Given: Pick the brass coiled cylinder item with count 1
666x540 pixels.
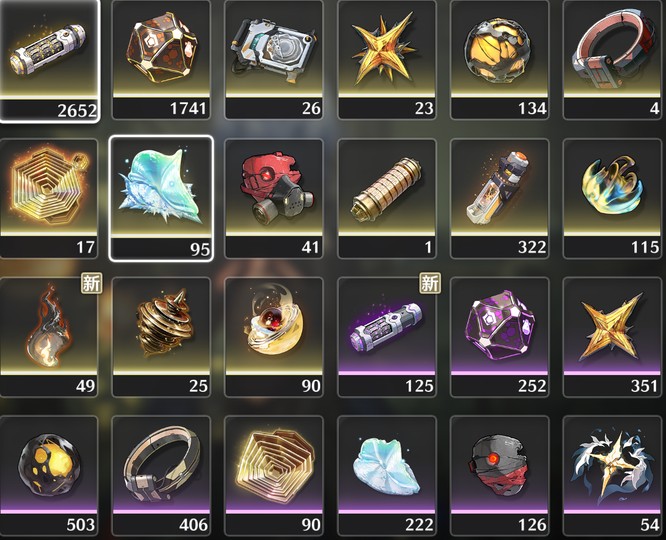Looking at the screenshot, I should (387, 198).
